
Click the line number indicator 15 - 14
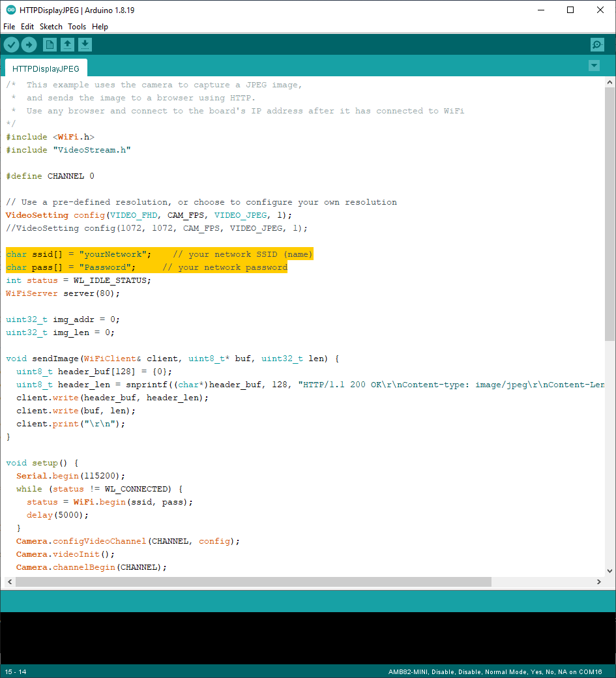point(16,672)
